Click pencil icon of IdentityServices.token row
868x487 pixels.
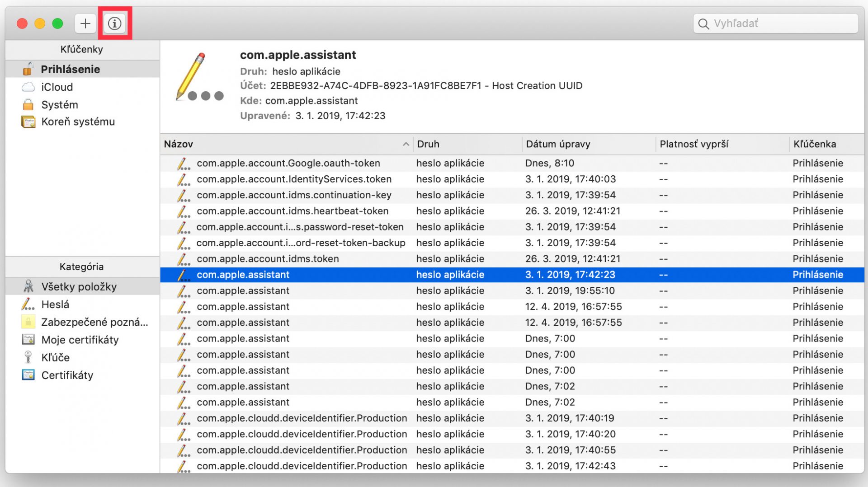(183, 179)
